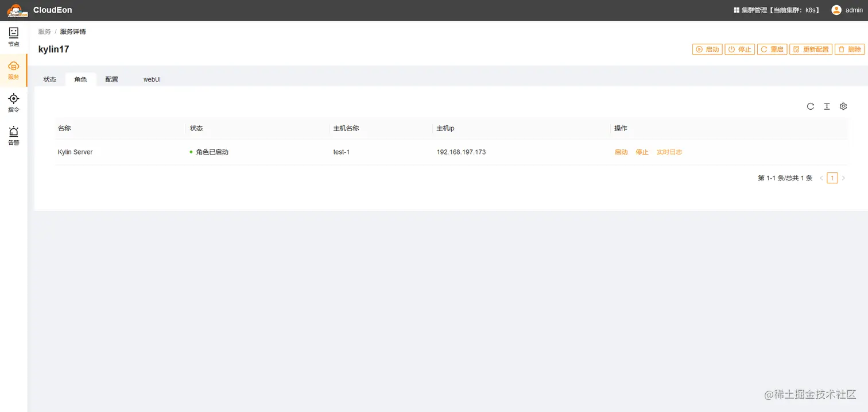Click the 操作 column header
The height and width of the screenshot is (412, 868).
pos(621,128)
